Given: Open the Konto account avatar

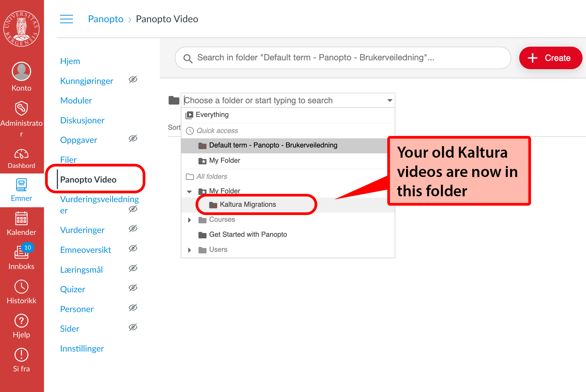Looking at the screenshot, I should click(x=21, y=72).
